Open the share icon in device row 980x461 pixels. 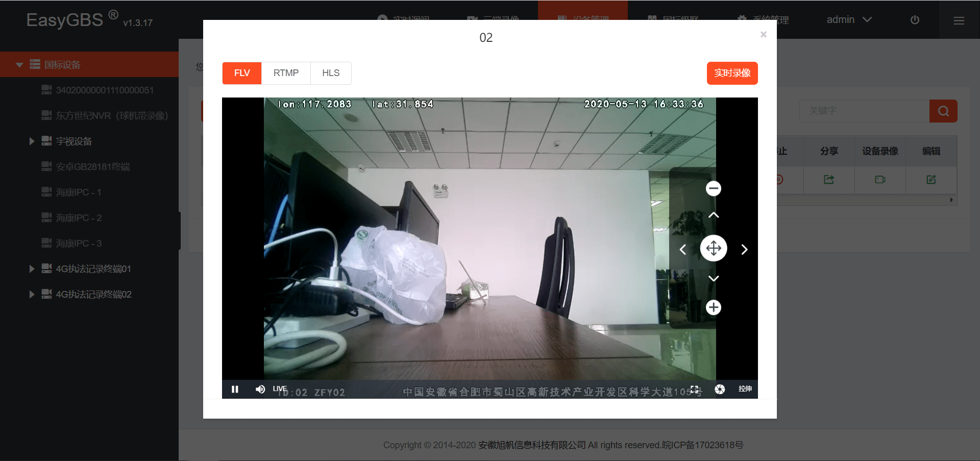click(829, 180)
